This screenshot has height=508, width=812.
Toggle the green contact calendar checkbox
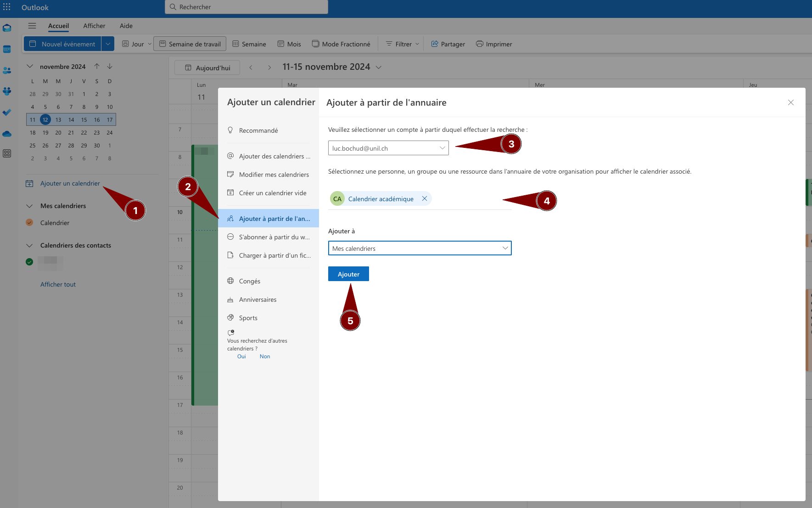pos(29,262)
